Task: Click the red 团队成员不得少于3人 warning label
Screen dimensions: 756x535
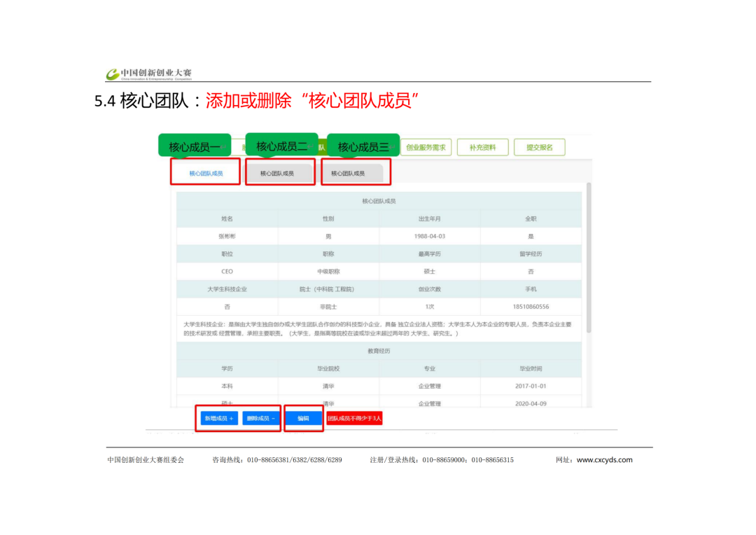Action: point(354,418)
